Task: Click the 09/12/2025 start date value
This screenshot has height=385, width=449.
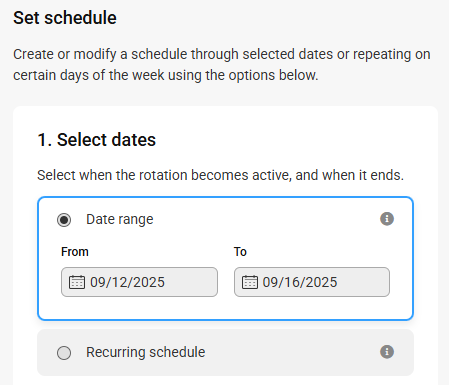Action: (127, 282)
